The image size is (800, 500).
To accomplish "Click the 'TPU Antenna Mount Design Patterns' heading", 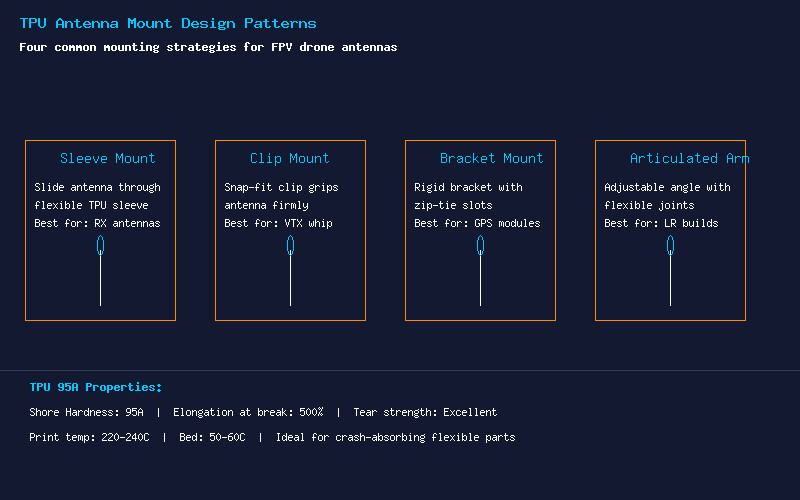I will click(x=168, y=23).
